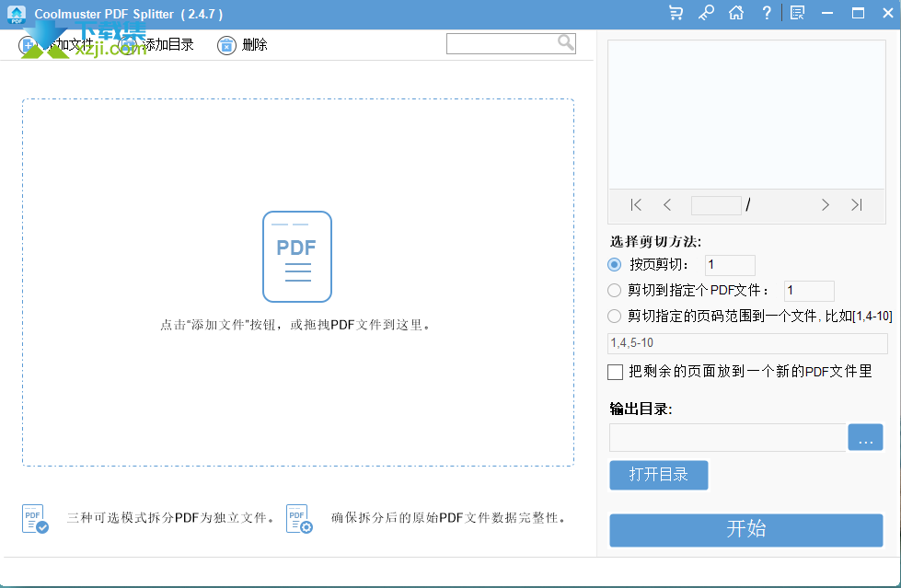Screen dimensions: 901x588
Task: Click the PDF gear icon at bottom
Action: coord(299,518)
